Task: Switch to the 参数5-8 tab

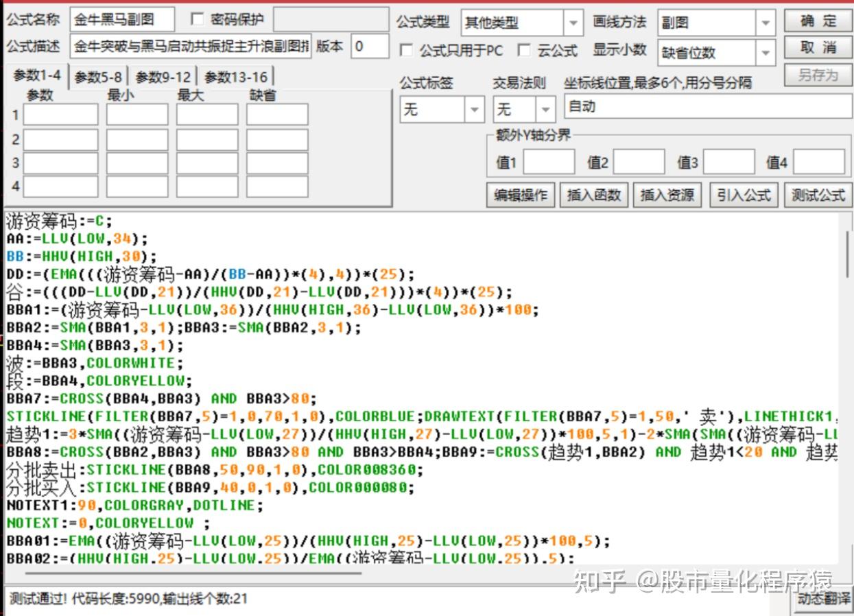Action: 98,77
